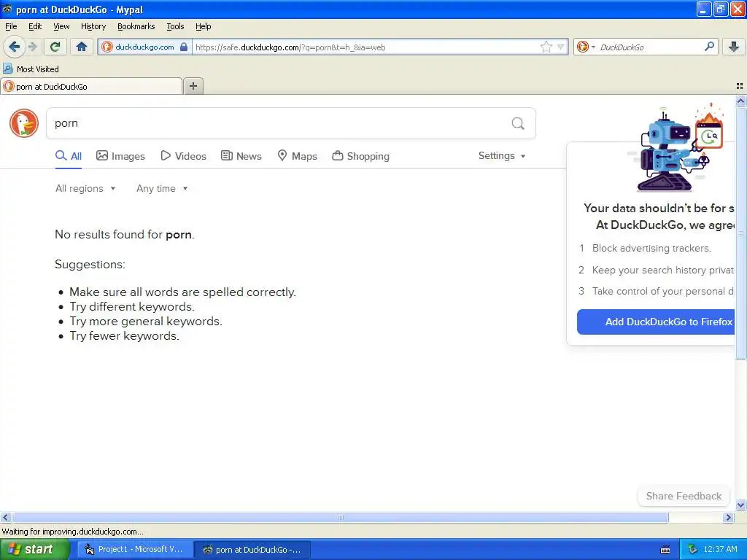Click the Forward navigation arrow
747x560 pixels.
[x=32, y=47]
